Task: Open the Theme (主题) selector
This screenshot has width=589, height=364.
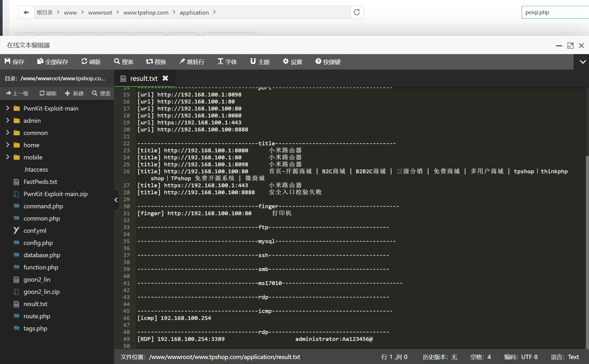Action: 253,61
